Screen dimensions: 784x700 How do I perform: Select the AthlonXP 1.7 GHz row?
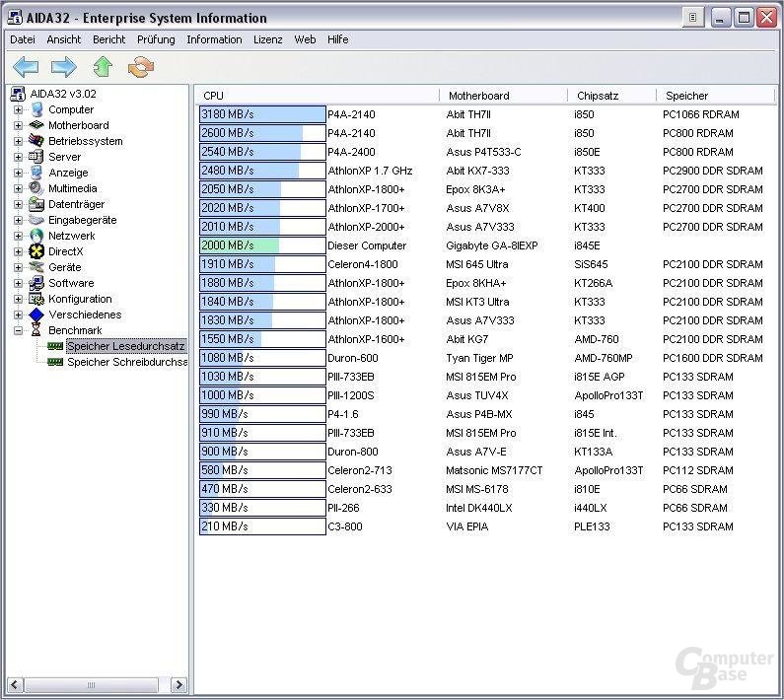point(485,171)
